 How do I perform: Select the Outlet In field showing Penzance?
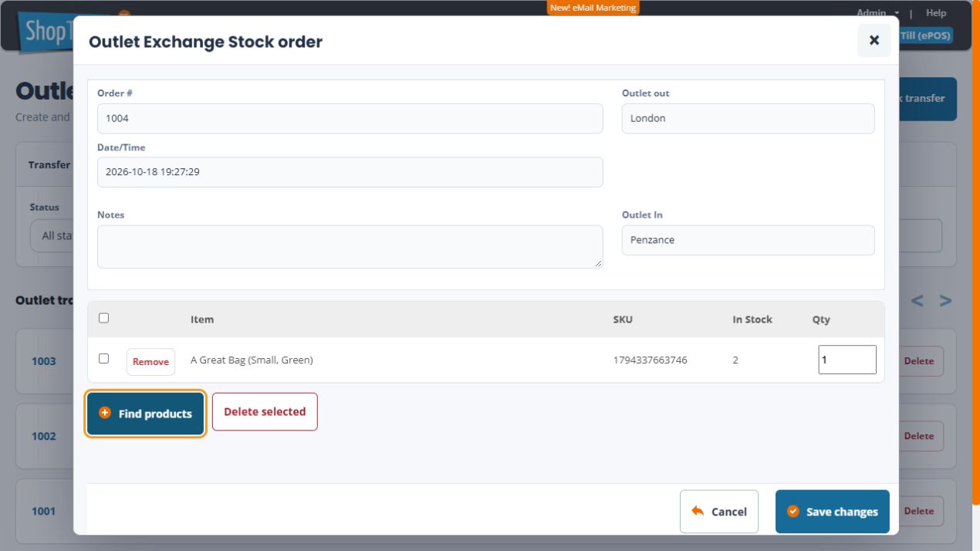click(x=749, y=240)
